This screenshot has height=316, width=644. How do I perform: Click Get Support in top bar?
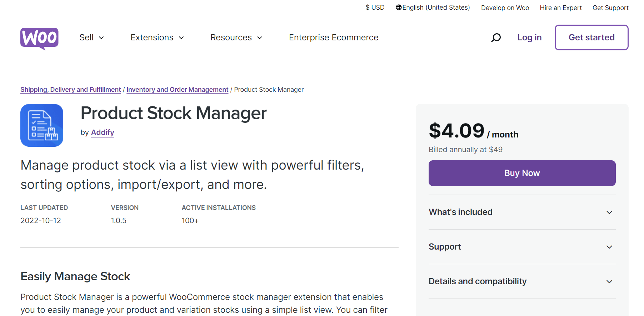click(610, 8)
